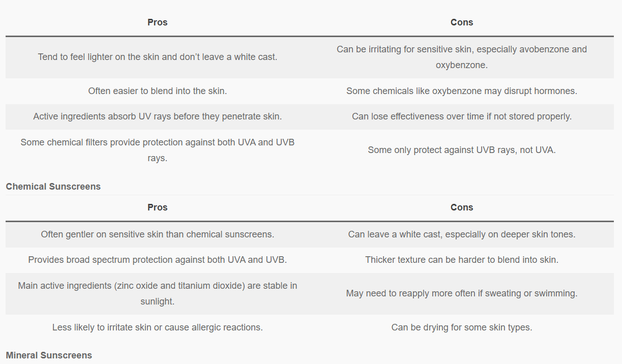Viewport: 622px width, 364px height.
Task: Click Cons header in the chemical sunscreens table
Action: tap(461, 22)
